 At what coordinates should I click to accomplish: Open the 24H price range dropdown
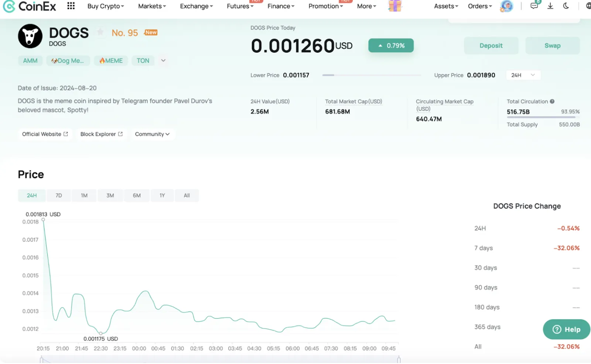523,75
